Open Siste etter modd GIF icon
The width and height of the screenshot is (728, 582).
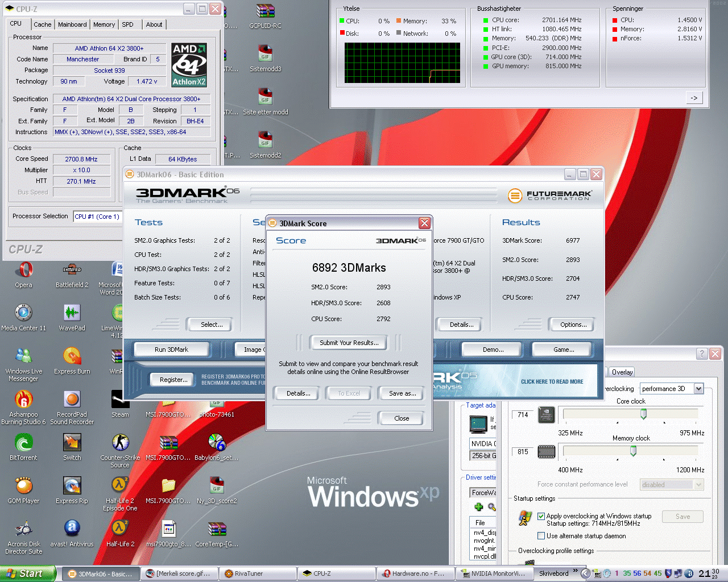click(x=265, y=102)
